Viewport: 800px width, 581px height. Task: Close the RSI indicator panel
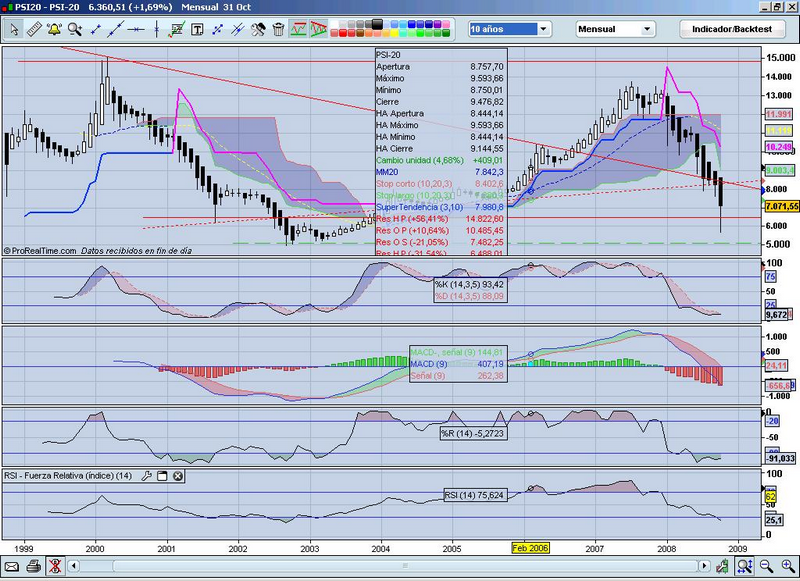[177, 476]
